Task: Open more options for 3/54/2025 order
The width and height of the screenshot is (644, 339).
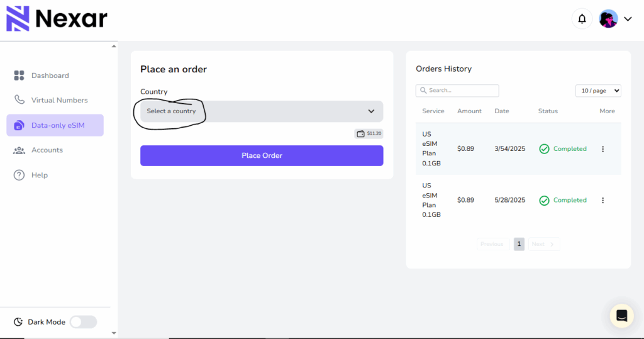Action: [x=602, y=149]
